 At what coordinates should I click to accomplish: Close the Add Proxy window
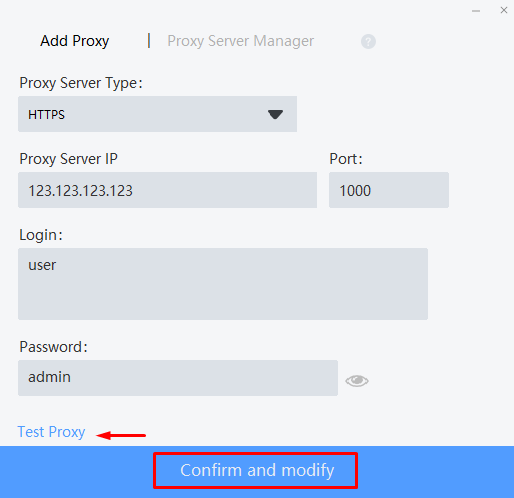[x=504, y=10]
